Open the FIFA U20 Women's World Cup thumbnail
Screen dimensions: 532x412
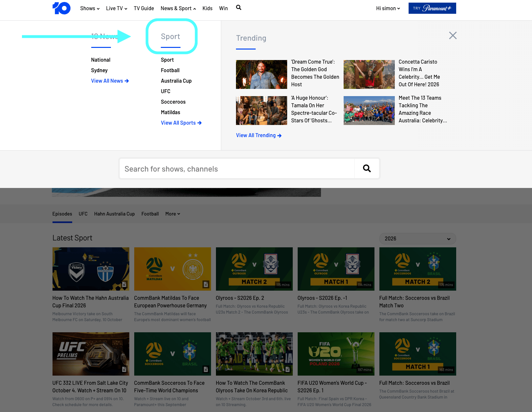coord(336,354)
